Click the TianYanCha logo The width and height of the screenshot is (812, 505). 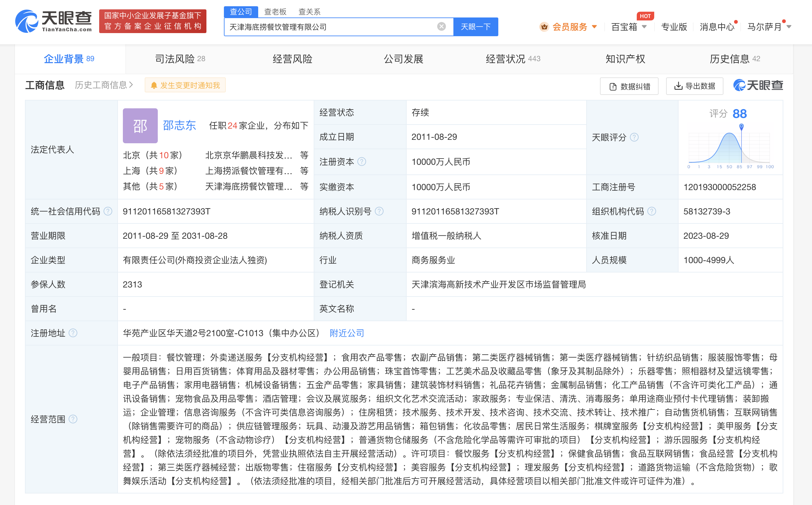(x=53, y=21)
